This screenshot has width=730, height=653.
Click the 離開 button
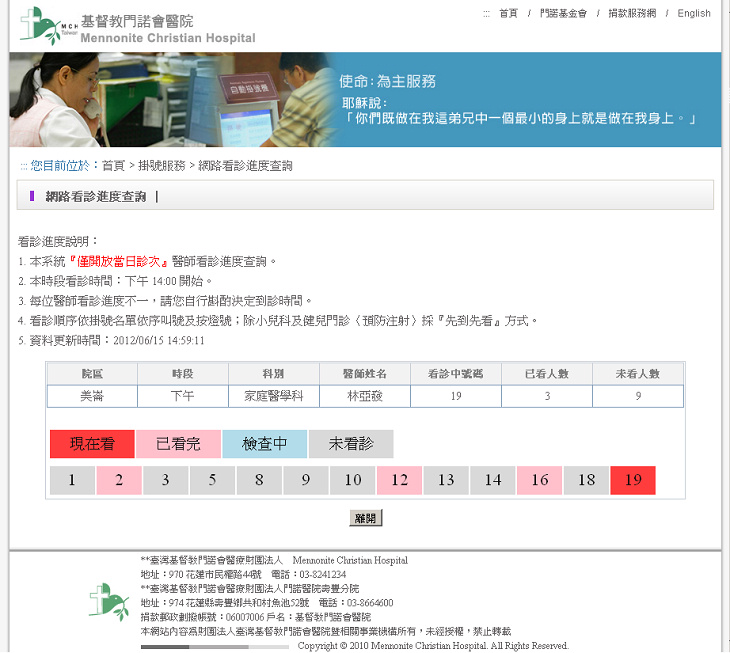365,518
